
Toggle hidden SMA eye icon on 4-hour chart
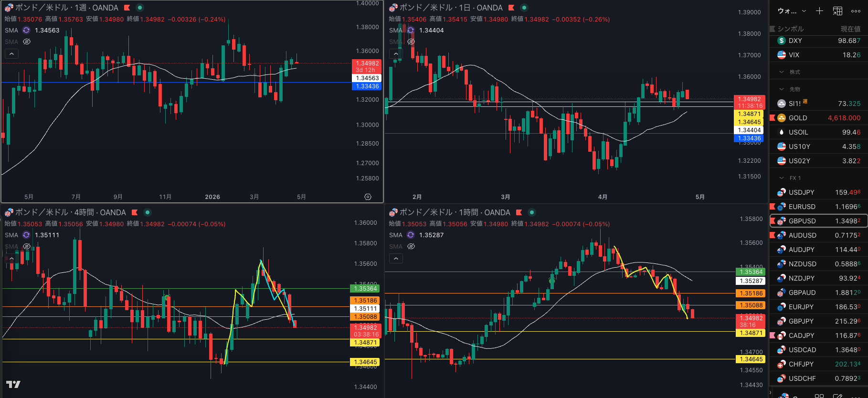[x=27, y=246]
